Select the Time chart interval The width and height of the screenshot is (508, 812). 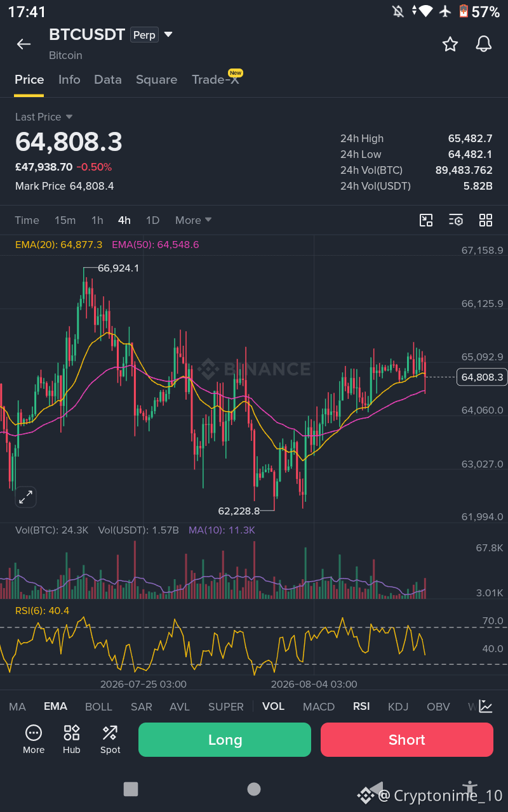pyautogui.click(x=27, y=220)
